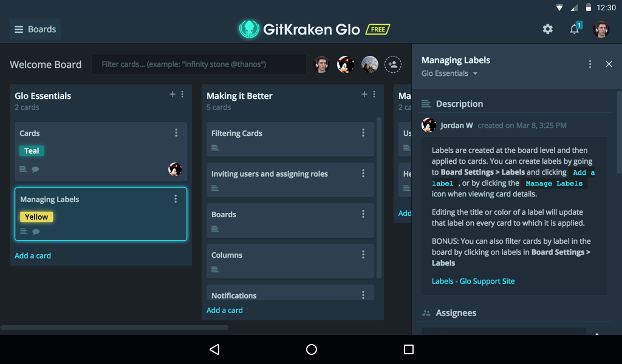Tap the Android back navigation button

(214, 349)
